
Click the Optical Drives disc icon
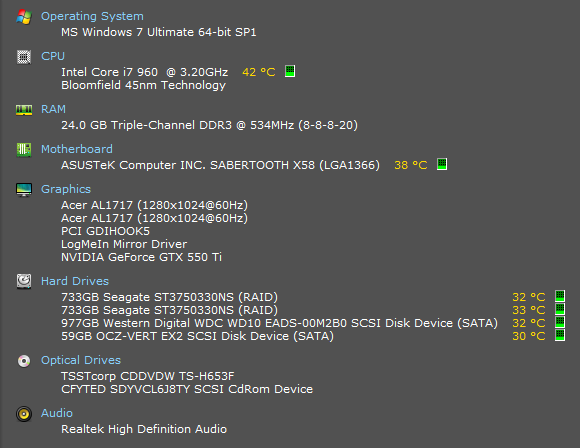(x=24, y=361)
